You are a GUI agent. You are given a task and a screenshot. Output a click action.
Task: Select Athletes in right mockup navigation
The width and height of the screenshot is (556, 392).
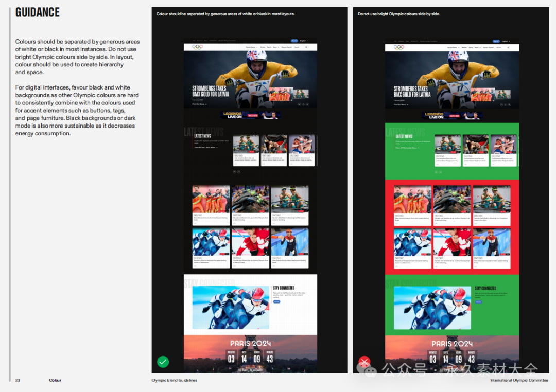click(464, 47)
